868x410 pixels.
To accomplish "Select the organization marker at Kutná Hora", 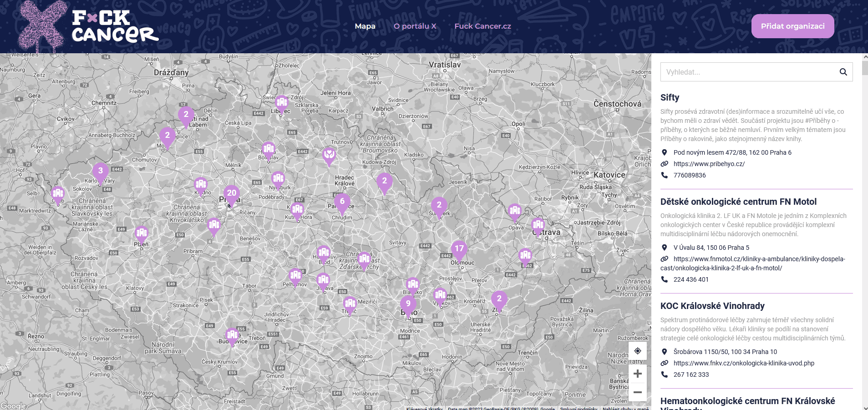I will click(x=297, y=211).
